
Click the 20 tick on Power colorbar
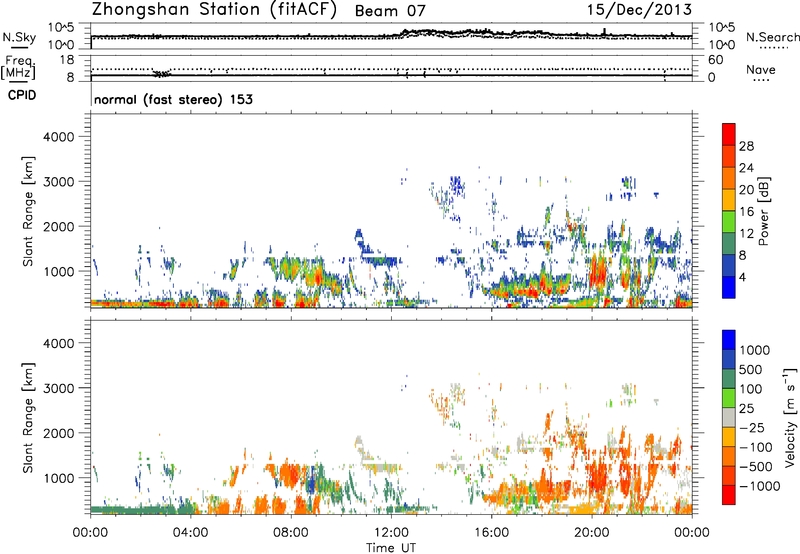746,190
